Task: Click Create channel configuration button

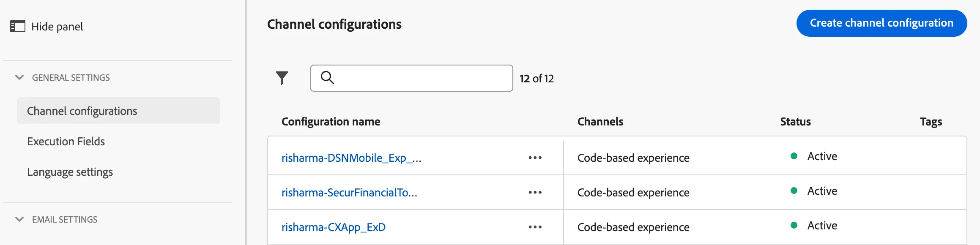Action: point(881,23)
